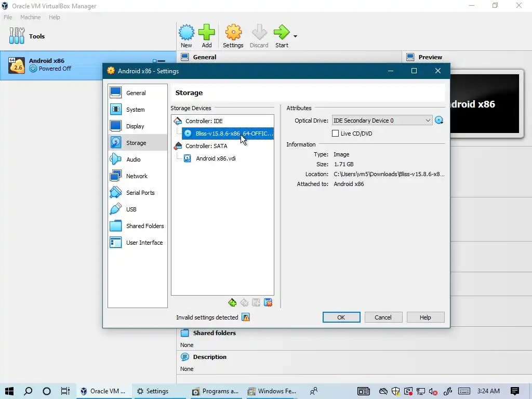532x399 pixels.
Task: Click the OK button
Action: (341, 317)
